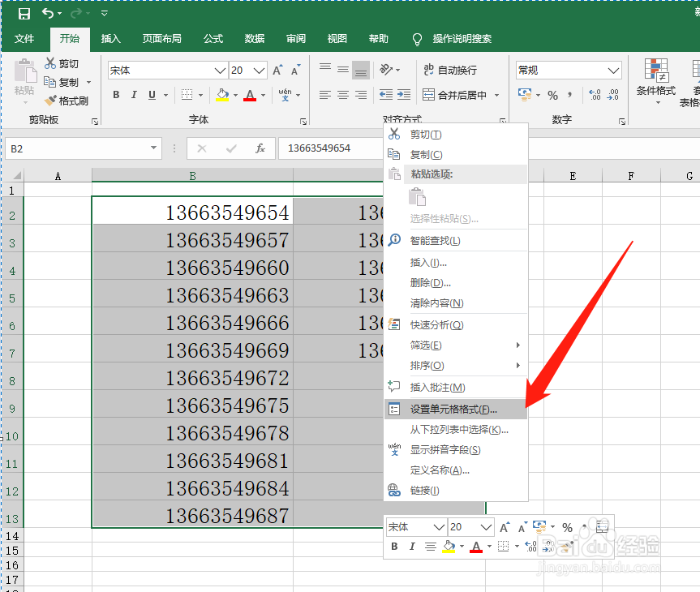This screenshot has height=592, width=700.
Task: Click the Save icon in quick access toolbar
Action: [x=24, y=14]
